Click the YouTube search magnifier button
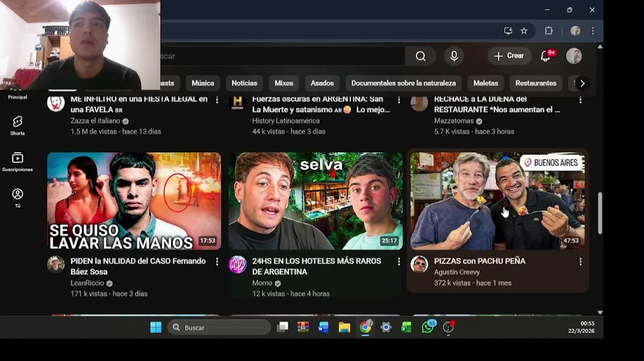 420,56
